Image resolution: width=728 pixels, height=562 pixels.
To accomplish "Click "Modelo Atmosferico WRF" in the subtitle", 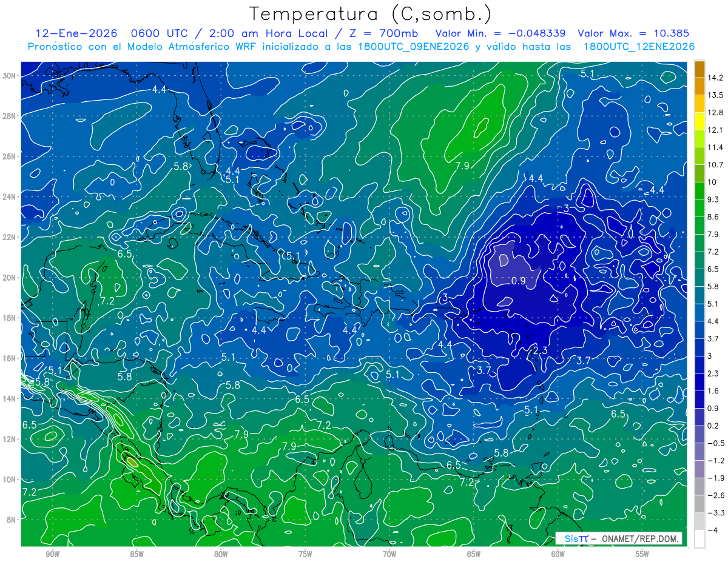I will (197, 46).
